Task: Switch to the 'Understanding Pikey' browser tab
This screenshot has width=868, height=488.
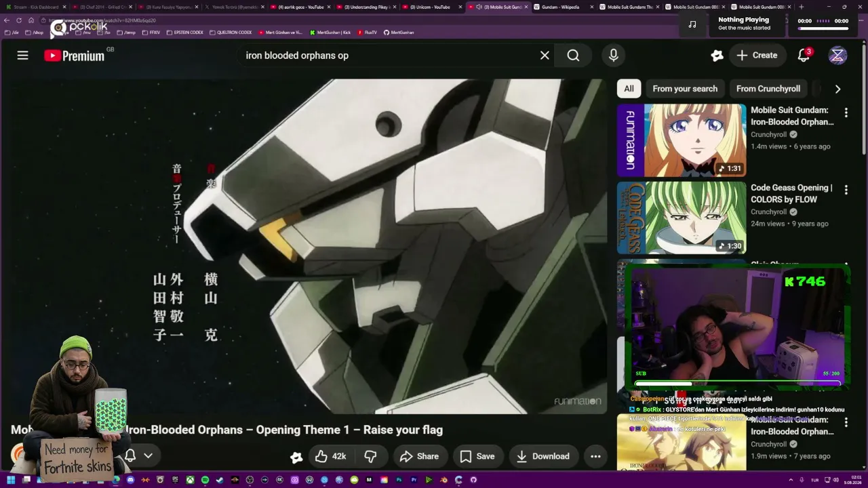Action: (x=367, y=7)
